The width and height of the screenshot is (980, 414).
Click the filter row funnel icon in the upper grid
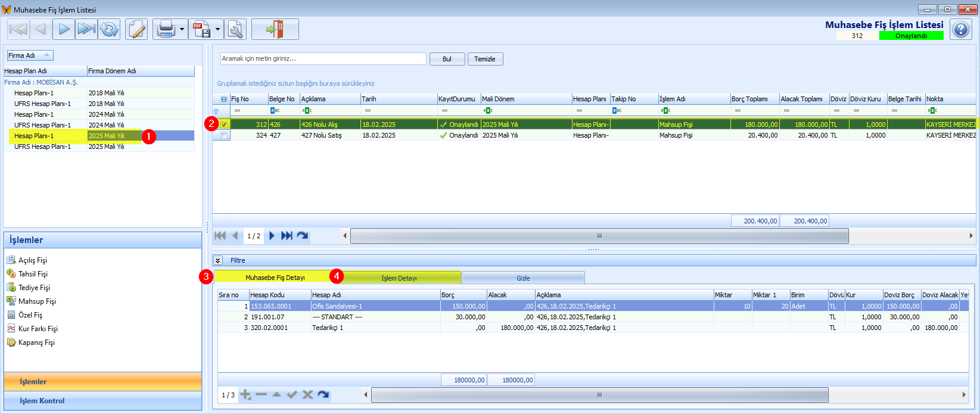point(216,111)
